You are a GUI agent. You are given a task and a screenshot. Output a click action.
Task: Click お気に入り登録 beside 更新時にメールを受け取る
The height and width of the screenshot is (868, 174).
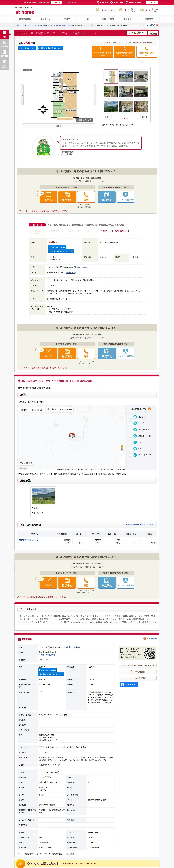108,42
